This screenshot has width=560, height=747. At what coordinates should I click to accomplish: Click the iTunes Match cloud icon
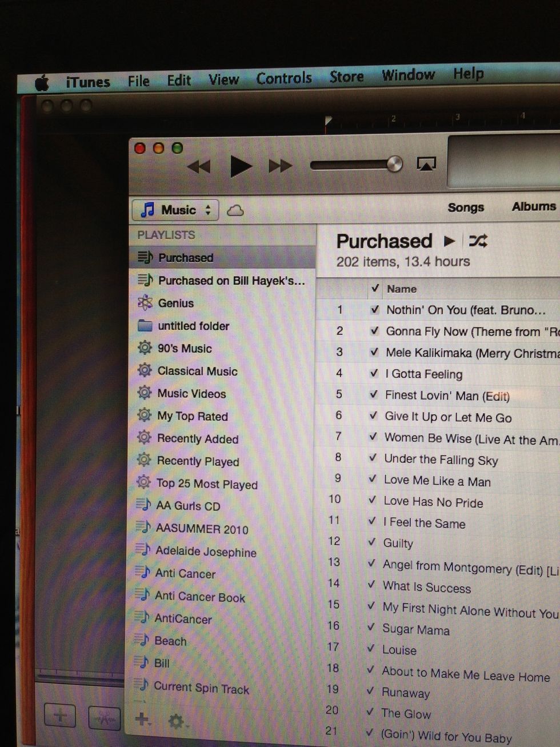[x=235, y=210]
